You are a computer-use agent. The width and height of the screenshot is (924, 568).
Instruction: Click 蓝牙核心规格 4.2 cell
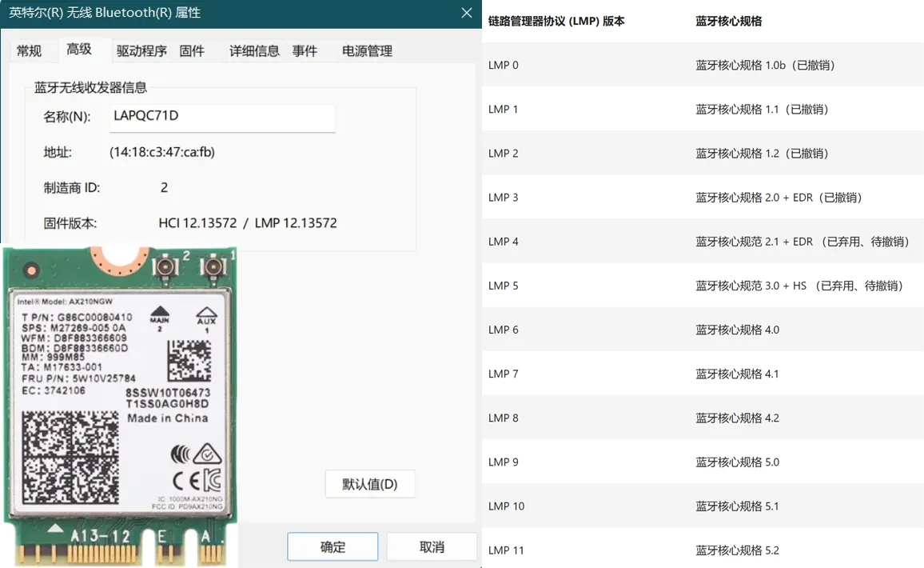coord(737,418)
